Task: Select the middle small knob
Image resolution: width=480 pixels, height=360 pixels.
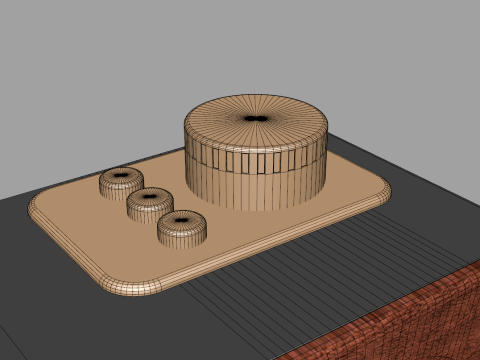Action: (x=150, y=205)
